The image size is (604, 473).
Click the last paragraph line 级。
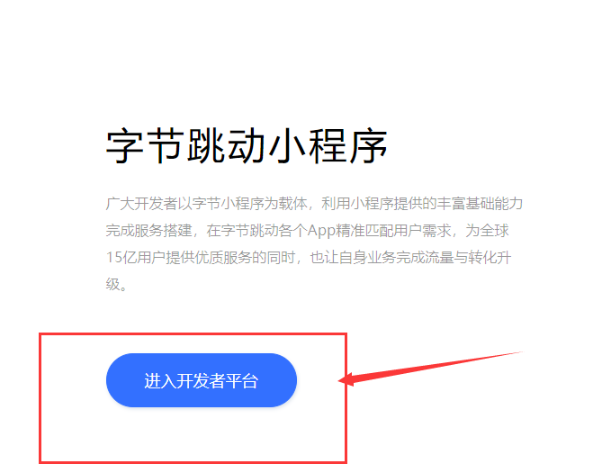point(116,284)
